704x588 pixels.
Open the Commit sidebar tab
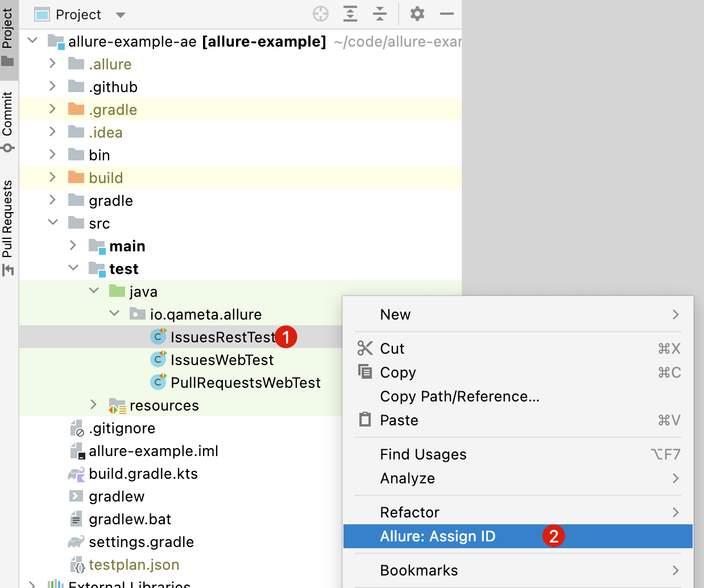(x=8, y=121)
